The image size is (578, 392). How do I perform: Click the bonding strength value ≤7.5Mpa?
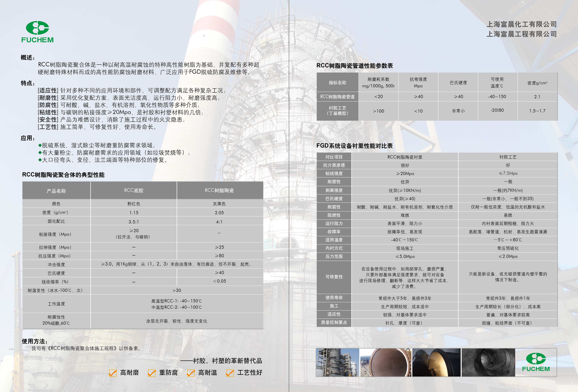508,173
